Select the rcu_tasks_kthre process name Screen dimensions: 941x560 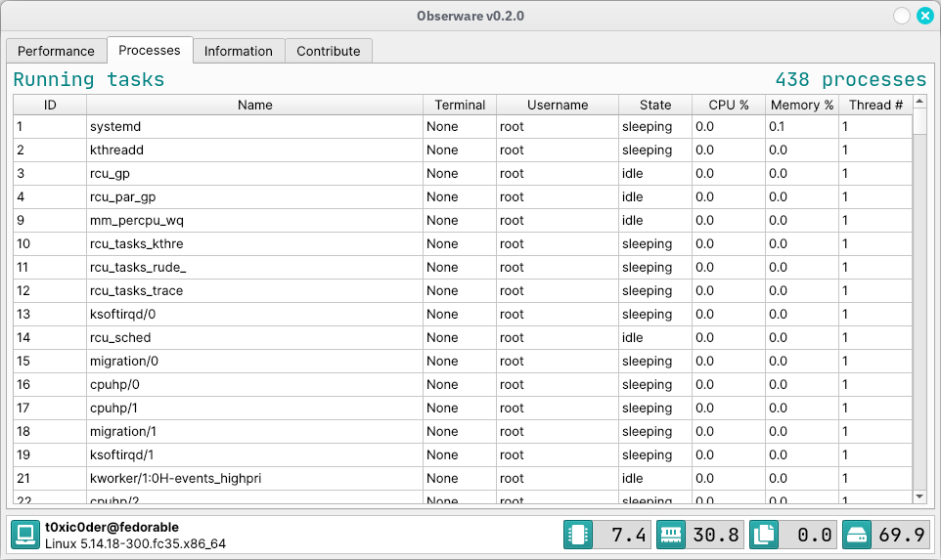click(x=136, y=243)
